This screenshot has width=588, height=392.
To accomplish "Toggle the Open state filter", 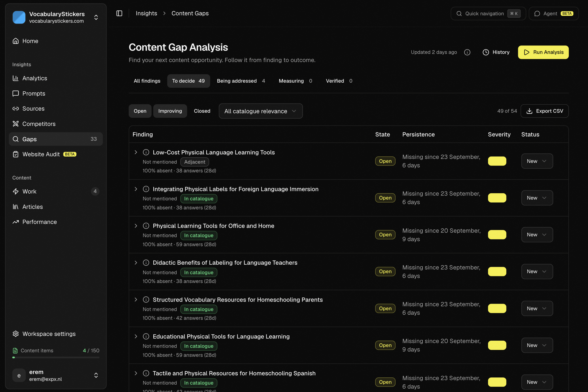I will coord(140,111).
